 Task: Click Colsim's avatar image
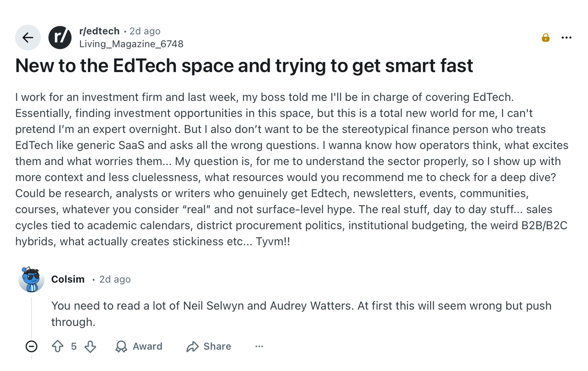[31, 279]
